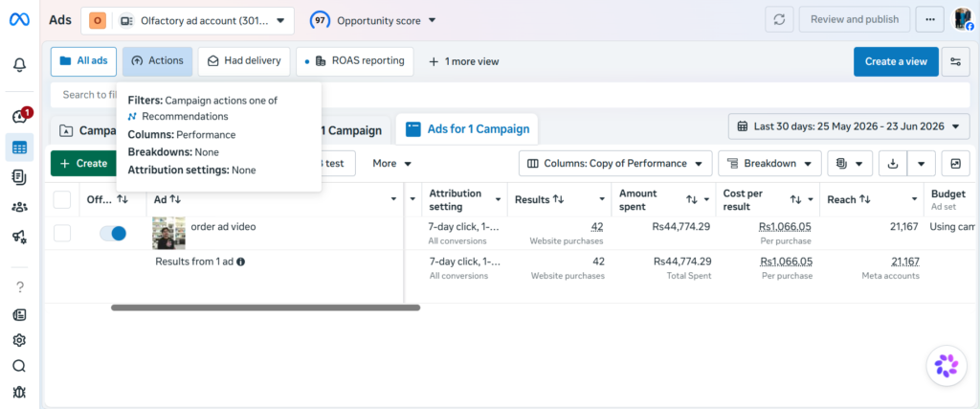Open notifications bell in sidebar
Image resolution: width=980 pixels, height=409 pixels.
19,64
